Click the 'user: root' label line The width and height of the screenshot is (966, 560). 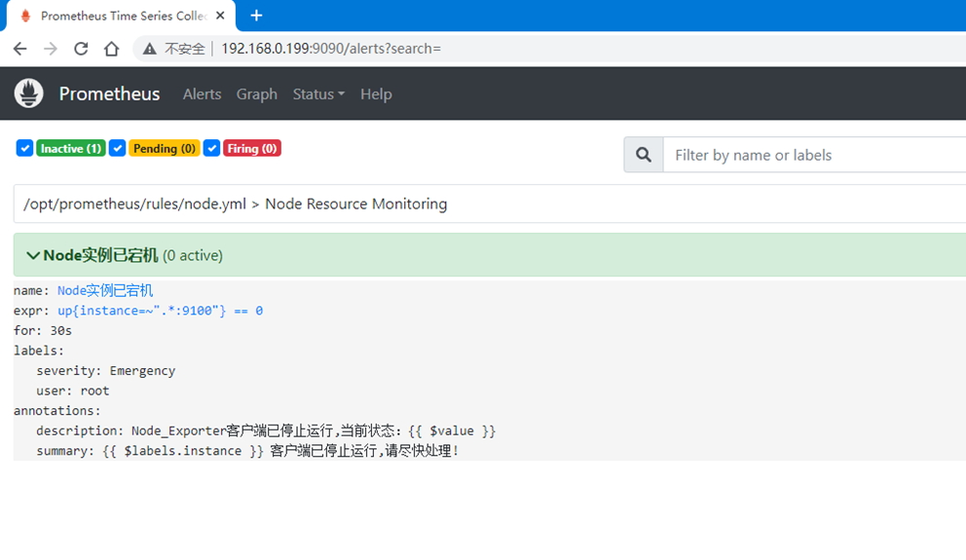[73, 391]
